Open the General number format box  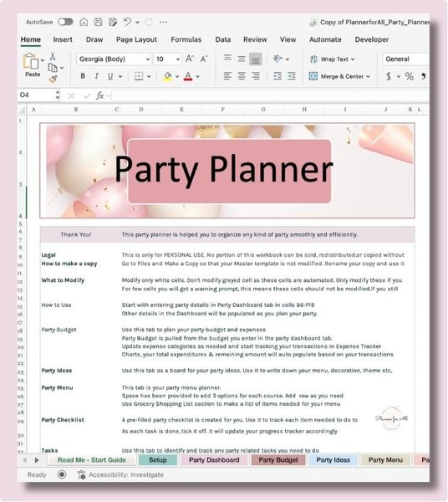point(405,59)
